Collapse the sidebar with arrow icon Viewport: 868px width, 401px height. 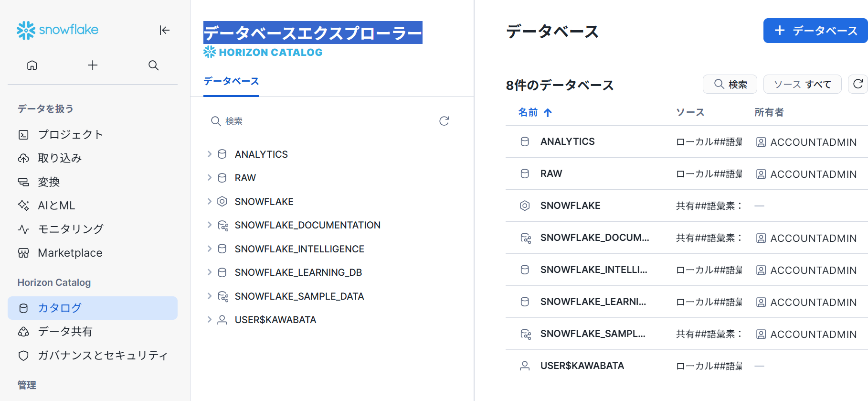[x=164, y=30]
